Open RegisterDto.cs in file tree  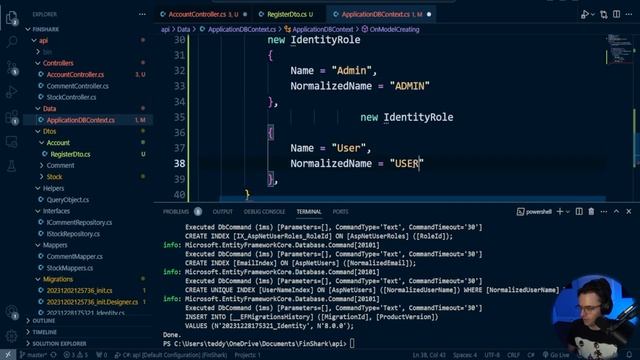coord(70,154)
